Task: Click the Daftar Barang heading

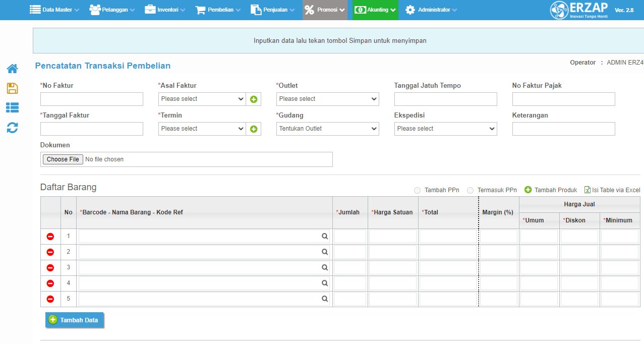Action: (x=68, y=187)
